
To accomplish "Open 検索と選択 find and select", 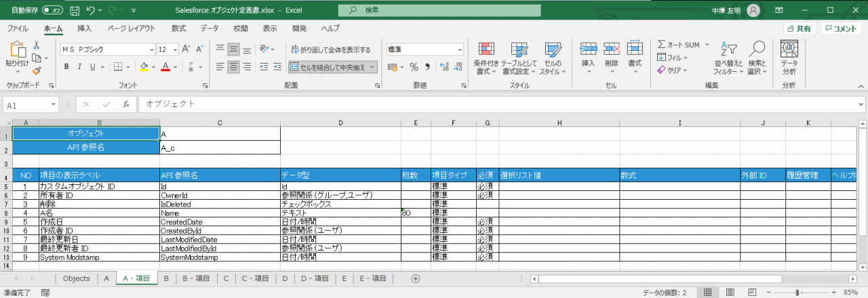I will 757,58.
